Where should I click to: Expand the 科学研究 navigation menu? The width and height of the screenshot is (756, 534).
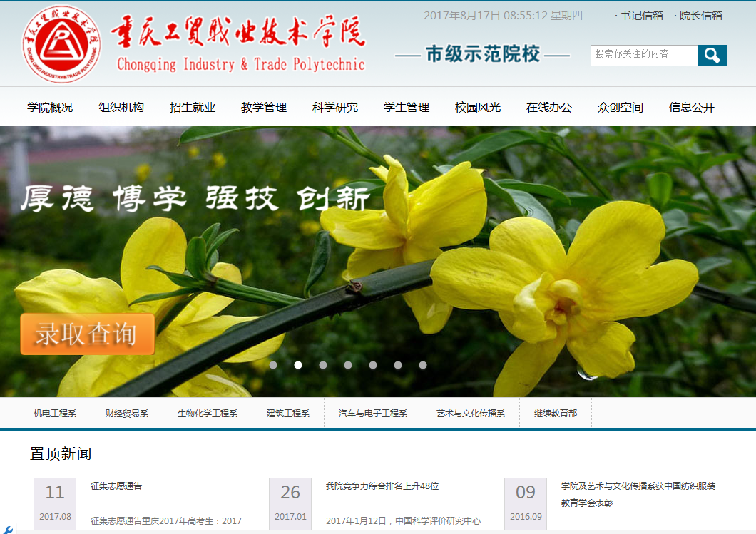(x=335, y=108)
